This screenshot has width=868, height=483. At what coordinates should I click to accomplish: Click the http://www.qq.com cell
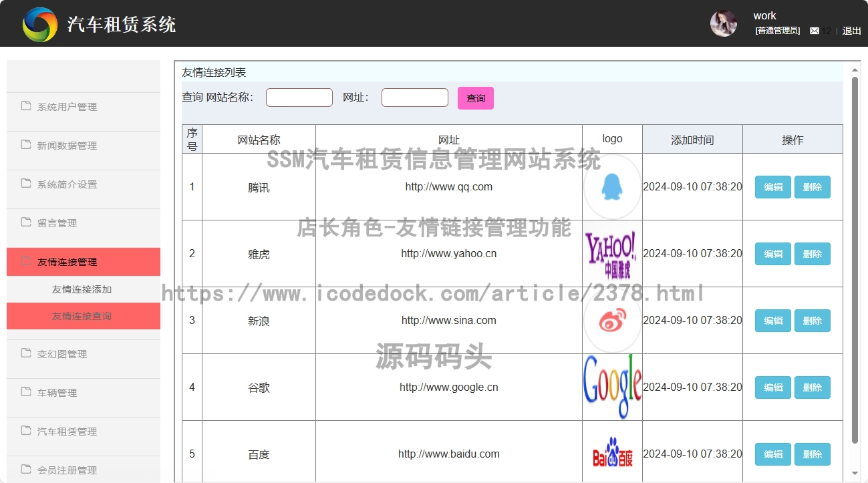pyautogui.click(x=449, y=187)
